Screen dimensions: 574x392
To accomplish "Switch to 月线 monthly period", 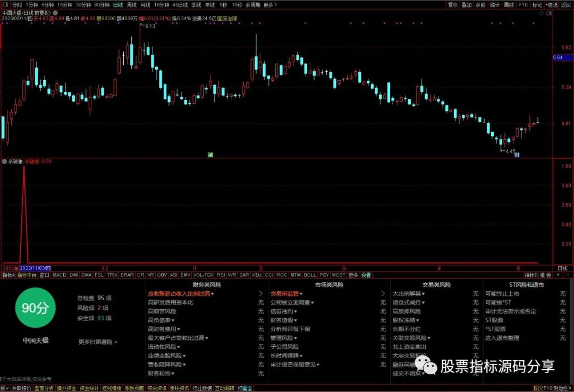I will (x=146, y=5).
